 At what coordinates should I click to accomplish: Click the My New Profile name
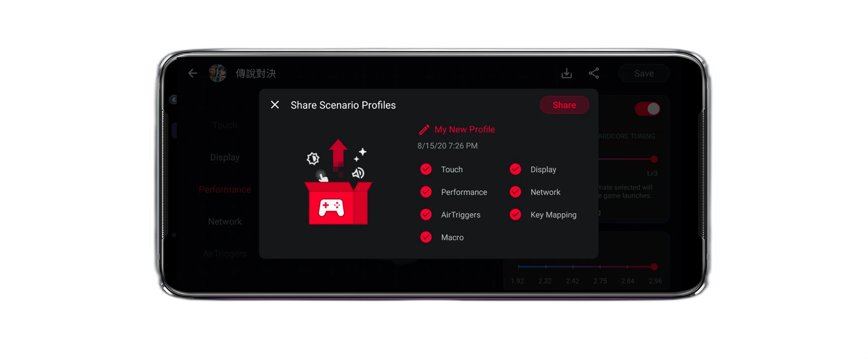pyautogui.click(x=465, y=130)
